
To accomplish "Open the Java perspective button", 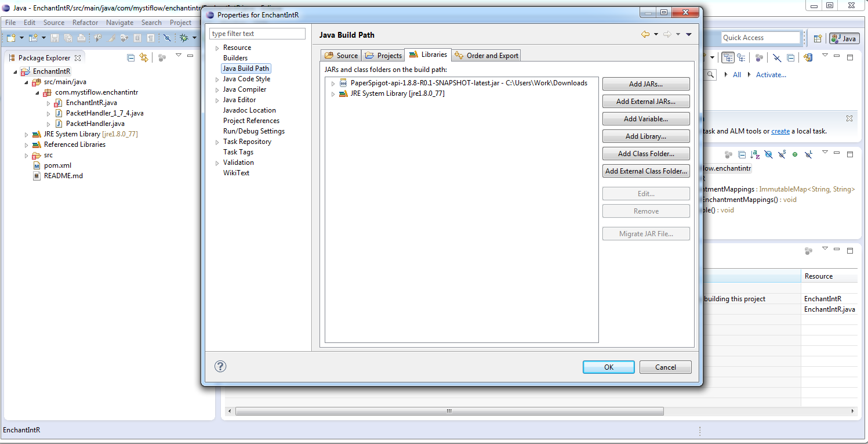I will tap(844, 38).
